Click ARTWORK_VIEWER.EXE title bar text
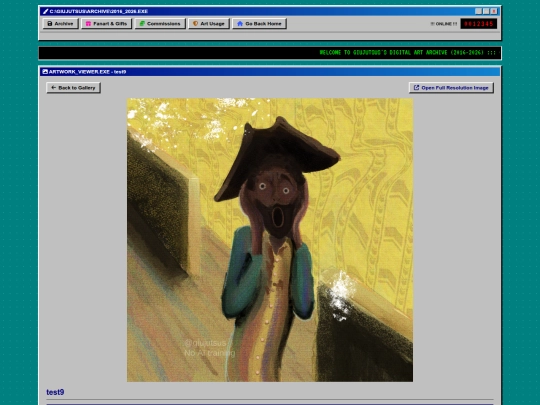 point(87,72)
